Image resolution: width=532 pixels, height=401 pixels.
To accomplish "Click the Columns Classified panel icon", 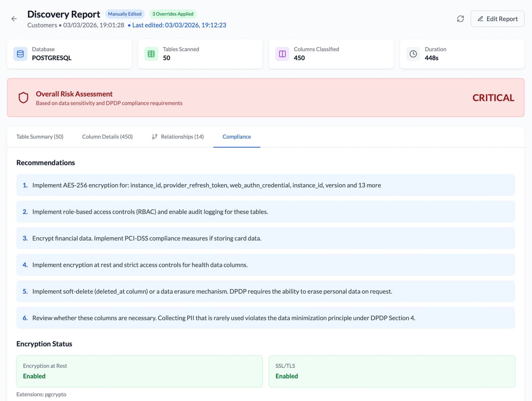I will [282, 54].
